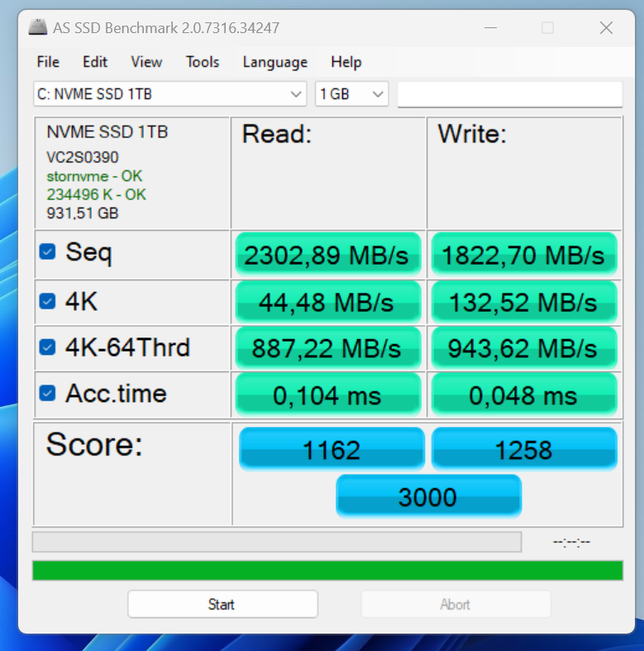The height and width of the screenshot is (651, 644).
Task: Click the 234496 K - OK alignment status
Action: click(96, 194)
